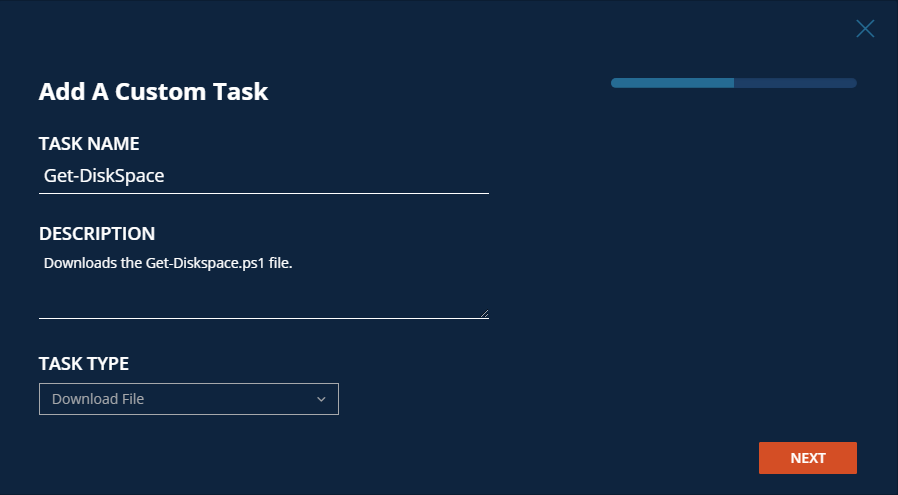Click the Description resize handle corner
The image size is (898, 495).
484,313
